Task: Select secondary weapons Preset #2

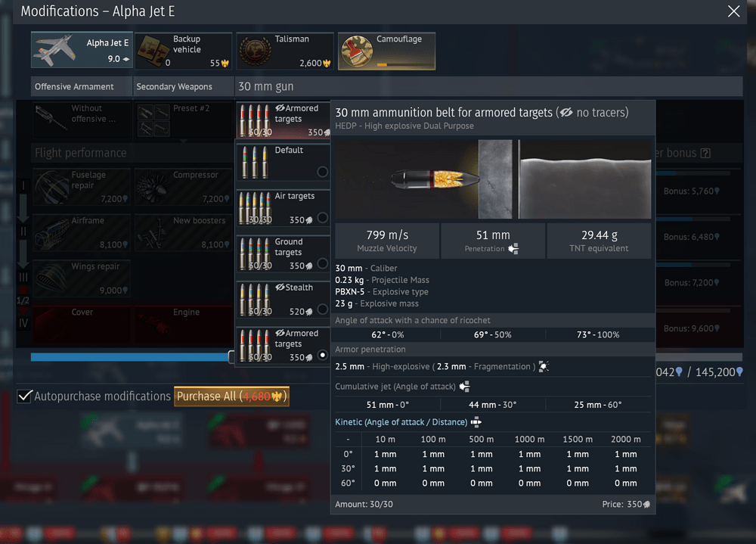Action: [x=183, y=120]
